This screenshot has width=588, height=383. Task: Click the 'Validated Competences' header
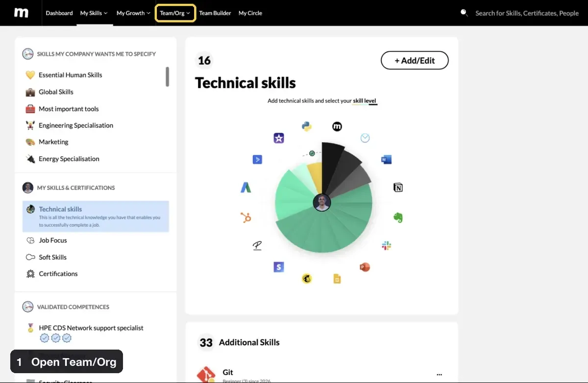coord(73,307)
